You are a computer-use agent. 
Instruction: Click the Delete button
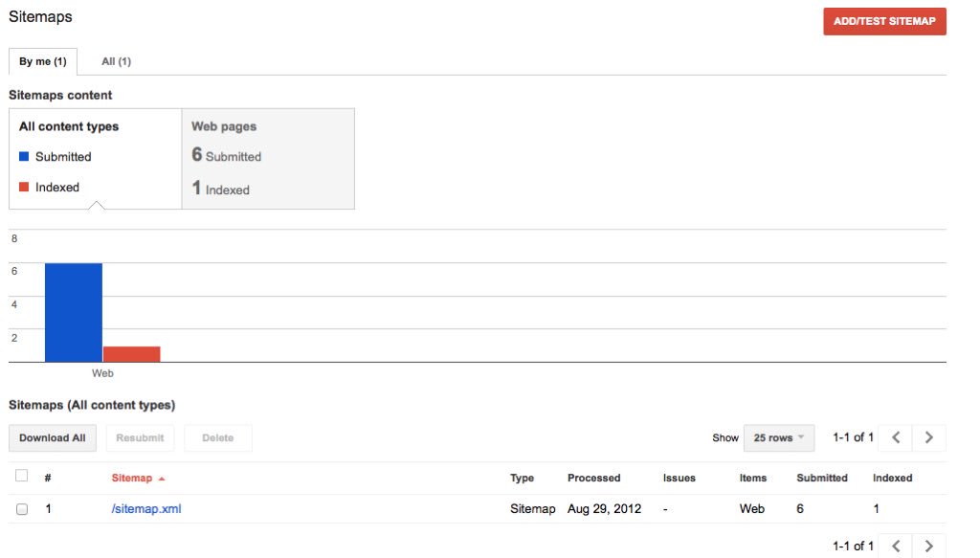(217, 437)
